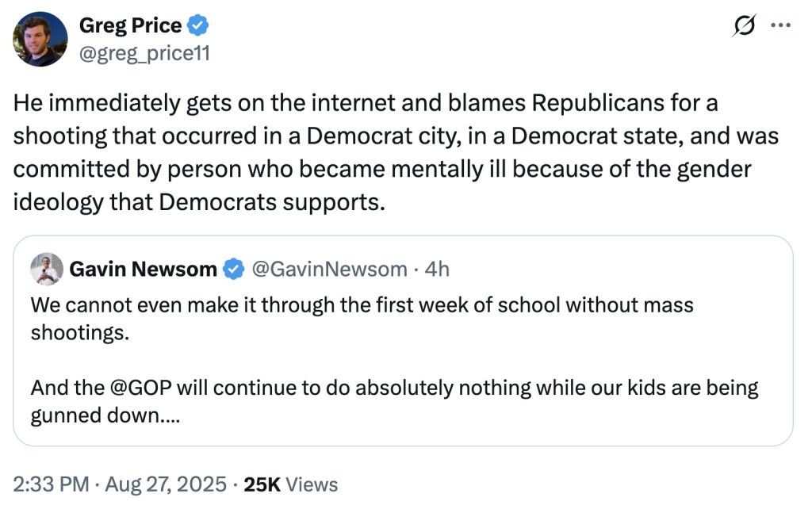Open the Grok explain icon

(x=744, y=27)
